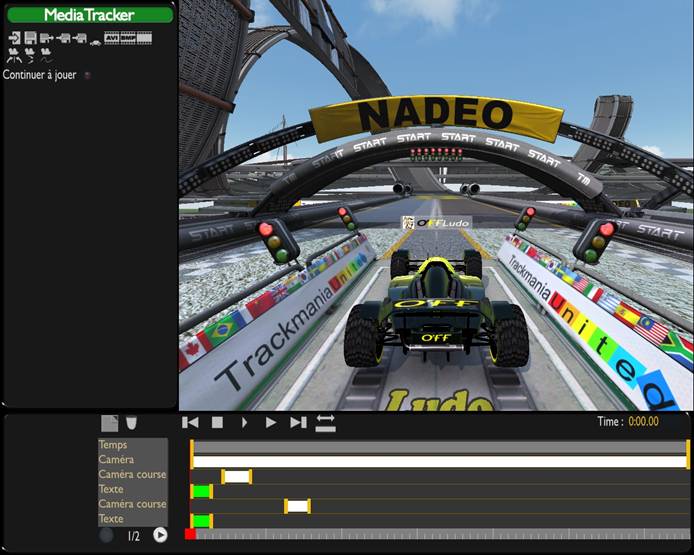Select the first Texte green block
The width and height of the screenshot is (694, 555).
coord(202,492)
